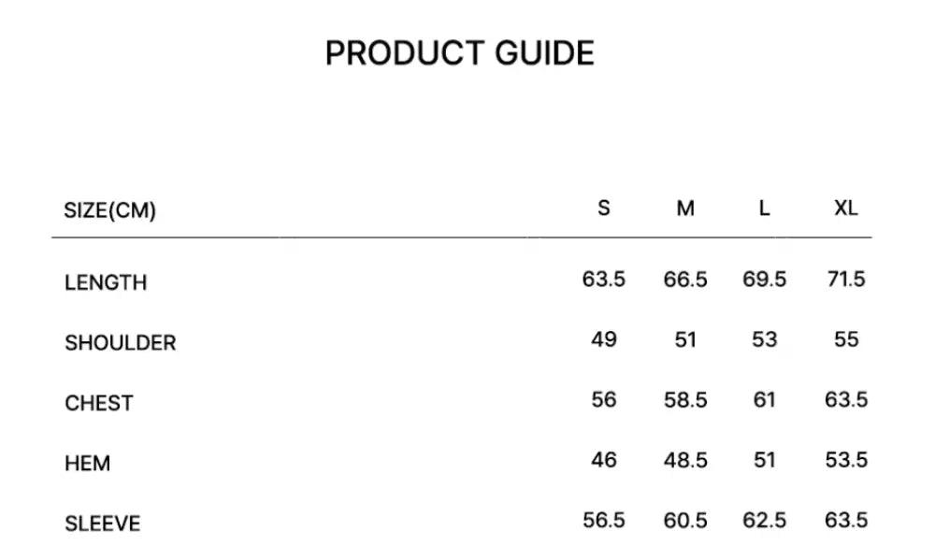Select the HEM row label
This screenshot has height=560, width=935.
[x=87, y=463]
